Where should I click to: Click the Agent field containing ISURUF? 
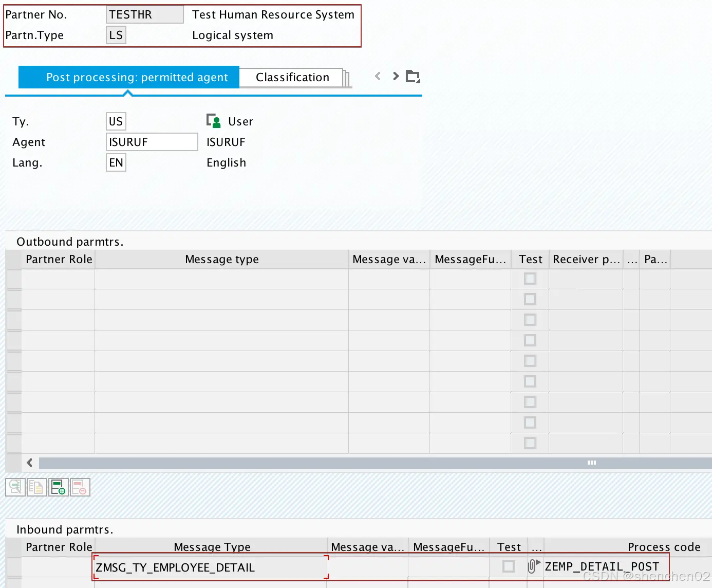151,142
